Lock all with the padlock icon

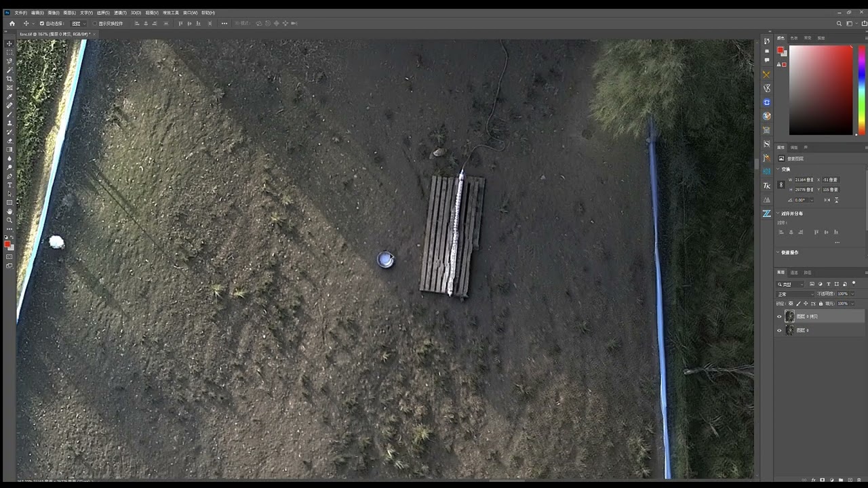[821, 304]
